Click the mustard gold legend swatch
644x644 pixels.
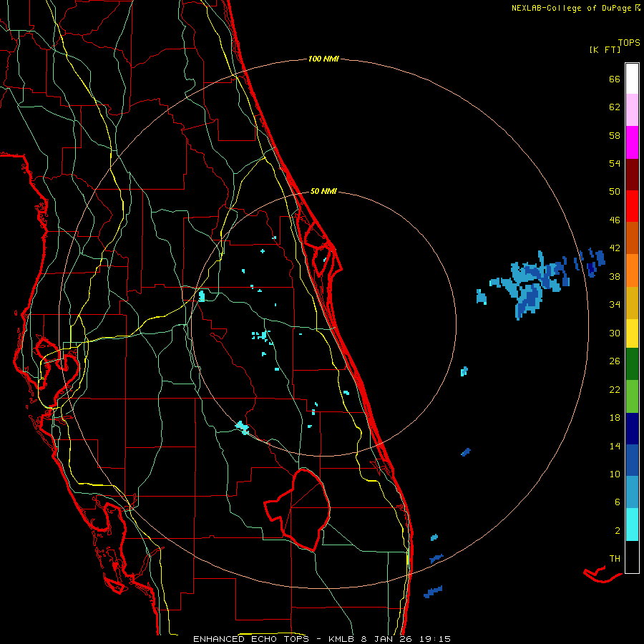pyautogui.click(x=632, y=303)
